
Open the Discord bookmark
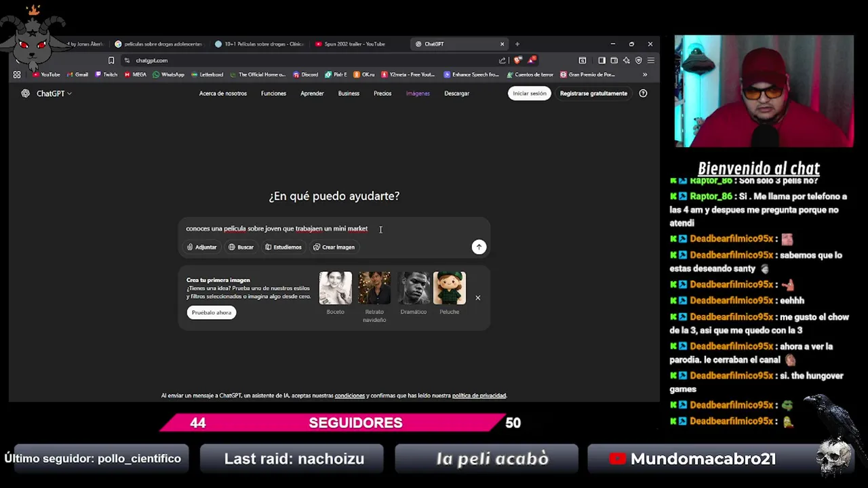click(305, 75)
